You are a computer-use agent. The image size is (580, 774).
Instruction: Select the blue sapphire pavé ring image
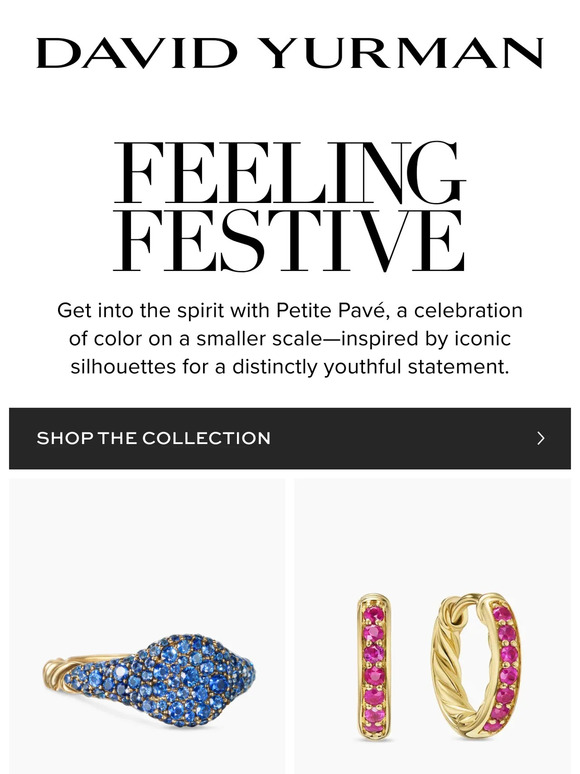(x=147, y=626)
